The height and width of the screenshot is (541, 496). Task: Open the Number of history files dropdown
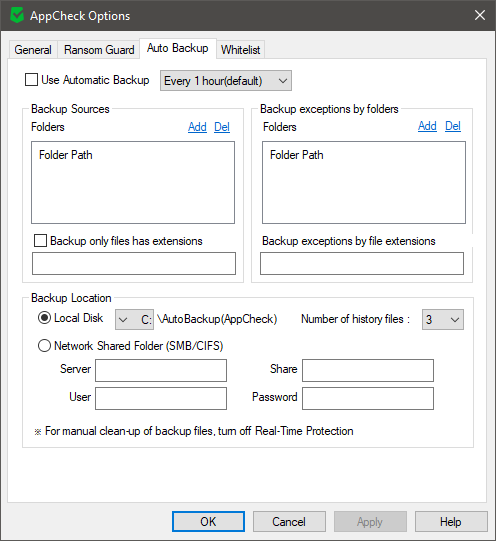pos(443,319)
